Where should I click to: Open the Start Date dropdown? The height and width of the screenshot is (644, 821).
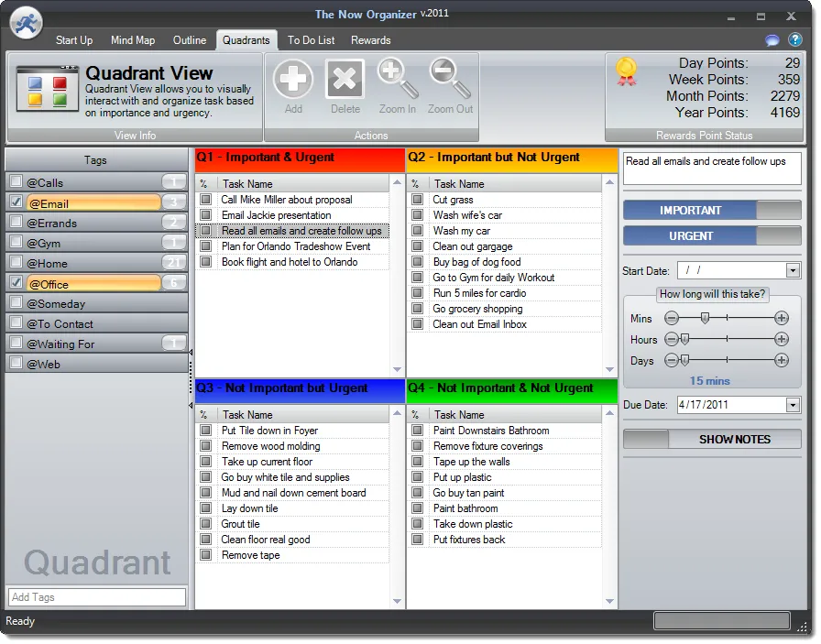coord(793,270)
